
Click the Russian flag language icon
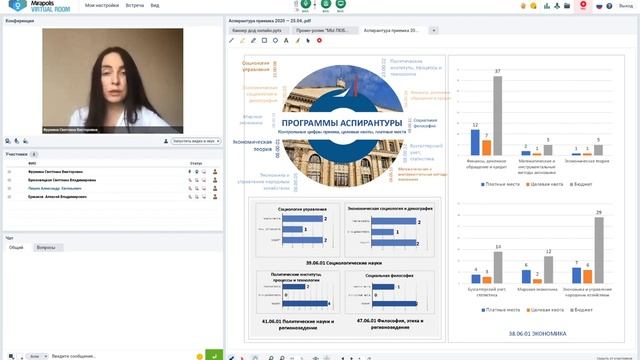point(599,6)
